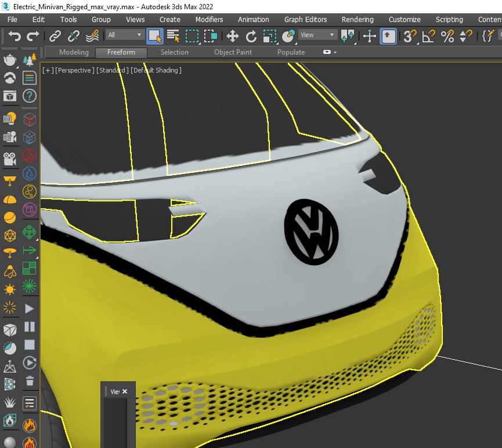The height and width of the screenshot is (448, 502).
Task: Open the Rendering menu
Action: 357,20
